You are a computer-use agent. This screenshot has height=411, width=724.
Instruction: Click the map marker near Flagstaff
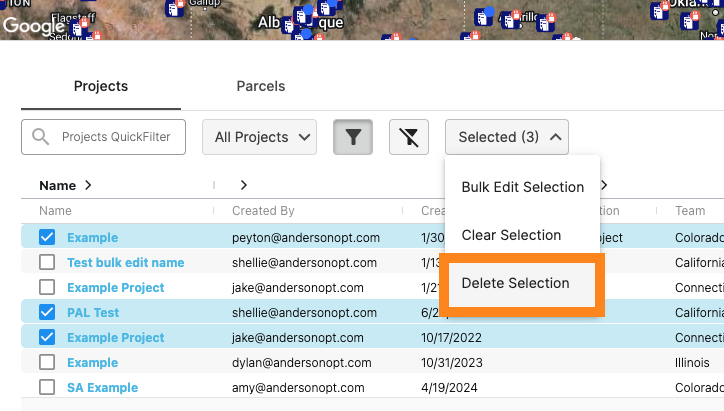(x=78, y=29)
